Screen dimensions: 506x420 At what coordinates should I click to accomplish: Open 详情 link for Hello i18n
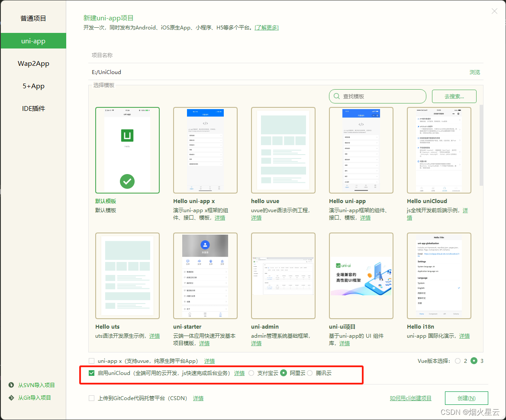465,336
